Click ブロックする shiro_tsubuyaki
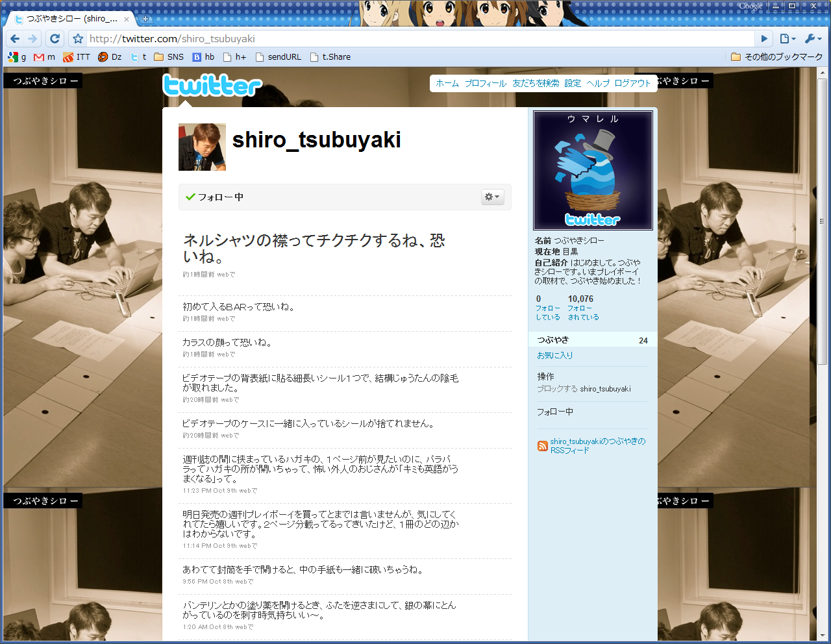The width and height of the screenshot is (831, 644). pos(584,389)
